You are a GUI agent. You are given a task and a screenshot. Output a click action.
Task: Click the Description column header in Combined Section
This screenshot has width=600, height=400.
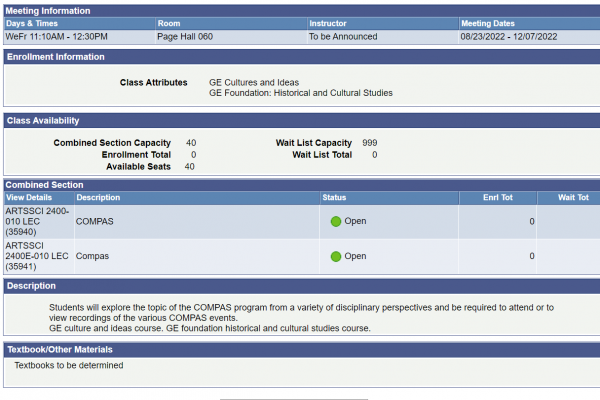point(197,198)
